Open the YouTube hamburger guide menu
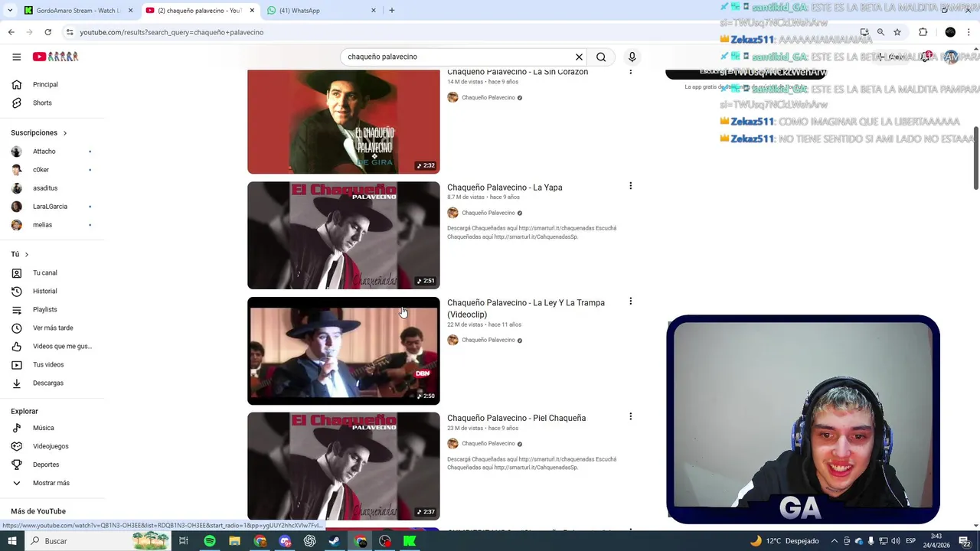This screenshot has width=980, height=551. pos(16,57)
